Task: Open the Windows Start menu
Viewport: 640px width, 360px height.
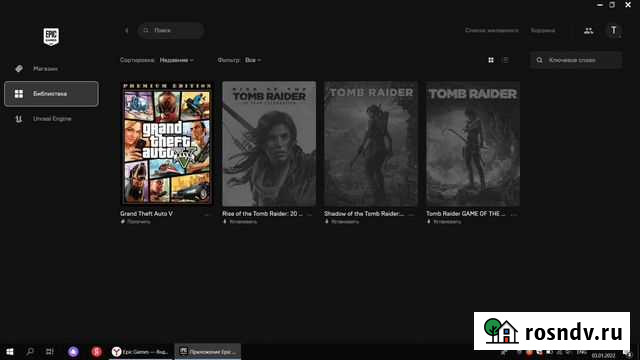Action: coord(10,351)
